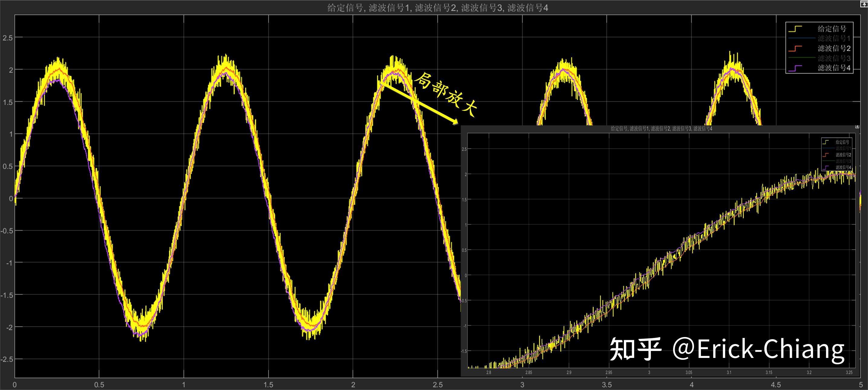Click the green line icon beside 滤波信号3
The height and width of the screenshot is (390, 868).
802,58
